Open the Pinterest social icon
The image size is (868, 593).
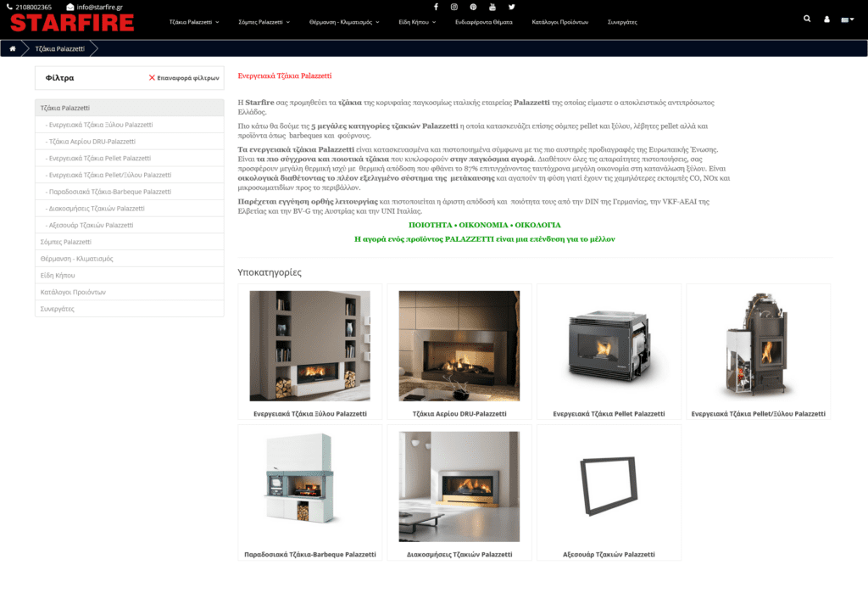point(473,7)
